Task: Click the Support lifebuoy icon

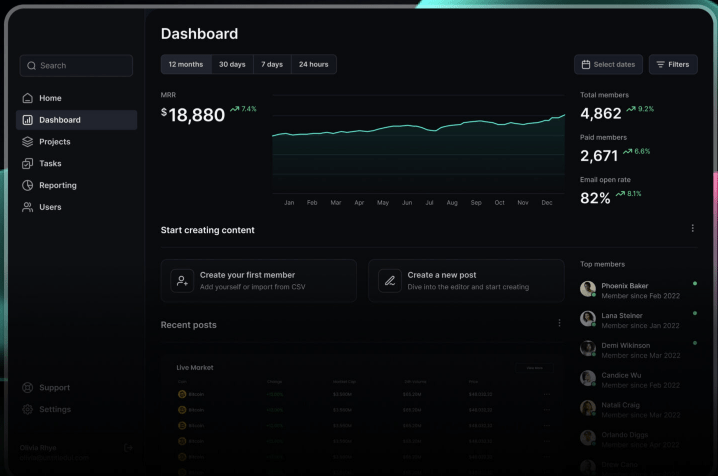Action: pos(27,388)
